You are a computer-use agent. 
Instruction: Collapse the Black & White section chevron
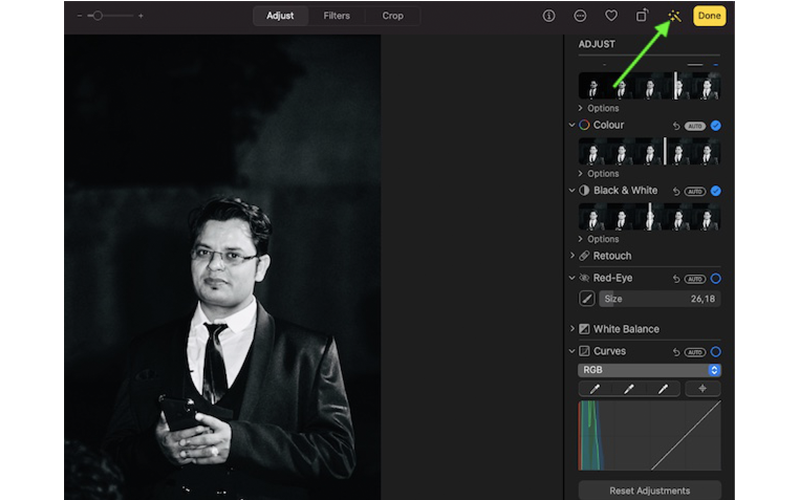click(572, 190)
